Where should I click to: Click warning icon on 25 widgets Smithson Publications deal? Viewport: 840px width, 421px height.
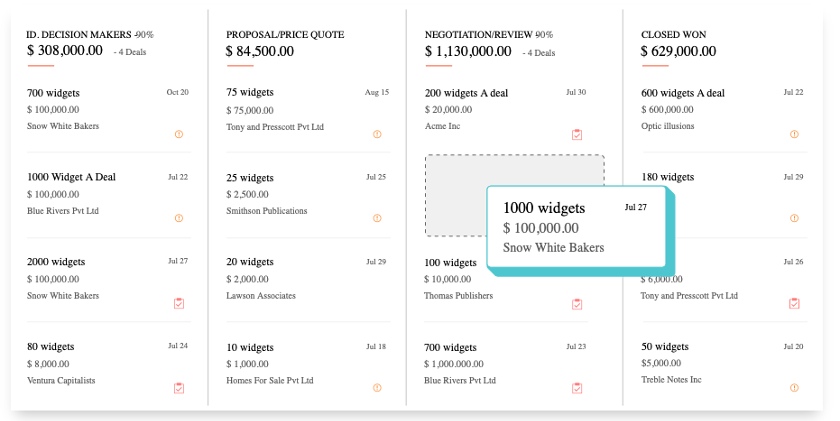click(x=377, y=218)
